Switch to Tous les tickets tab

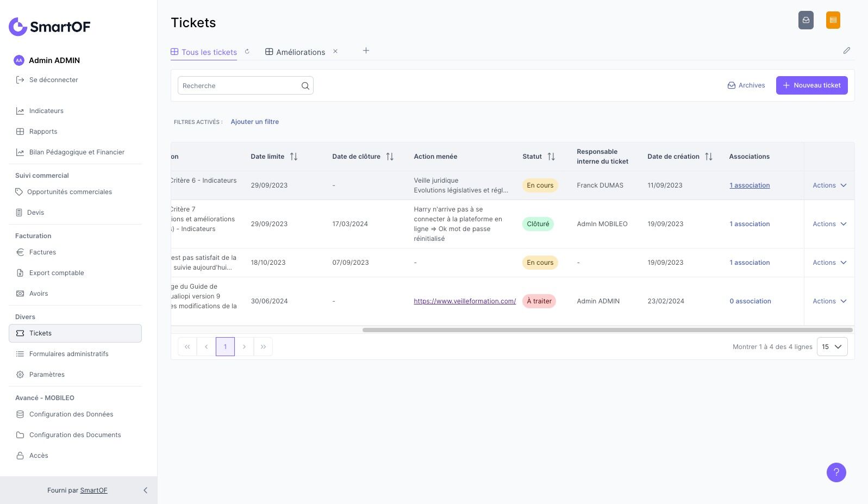204,52
